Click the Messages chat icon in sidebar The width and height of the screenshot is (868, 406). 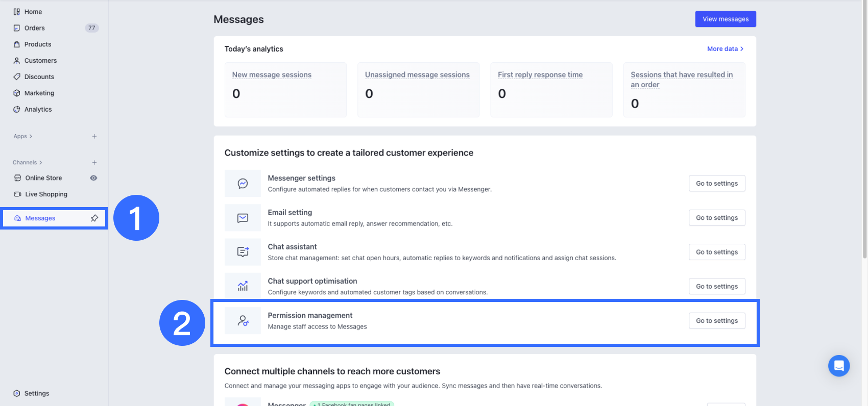click(18, 218)
